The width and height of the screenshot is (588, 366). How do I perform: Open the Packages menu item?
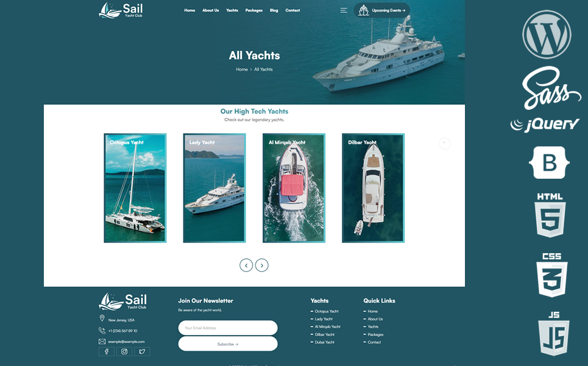point(254,10)
